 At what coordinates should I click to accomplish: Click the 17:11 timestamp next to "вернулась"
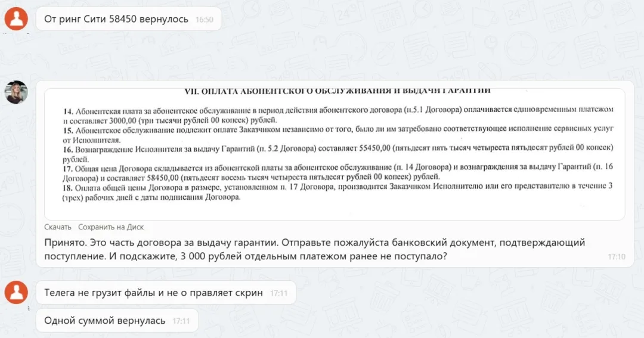coord(181,321)
